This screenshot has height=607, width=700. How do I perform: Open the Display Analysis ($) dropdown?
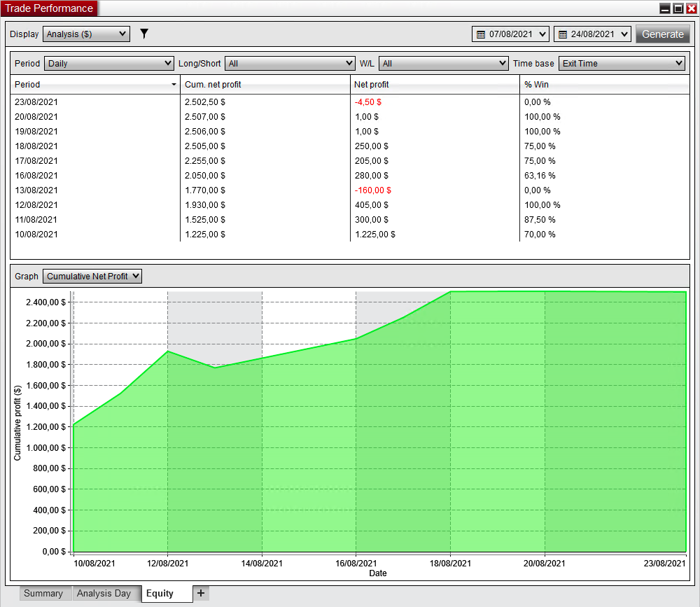(86, 34)
